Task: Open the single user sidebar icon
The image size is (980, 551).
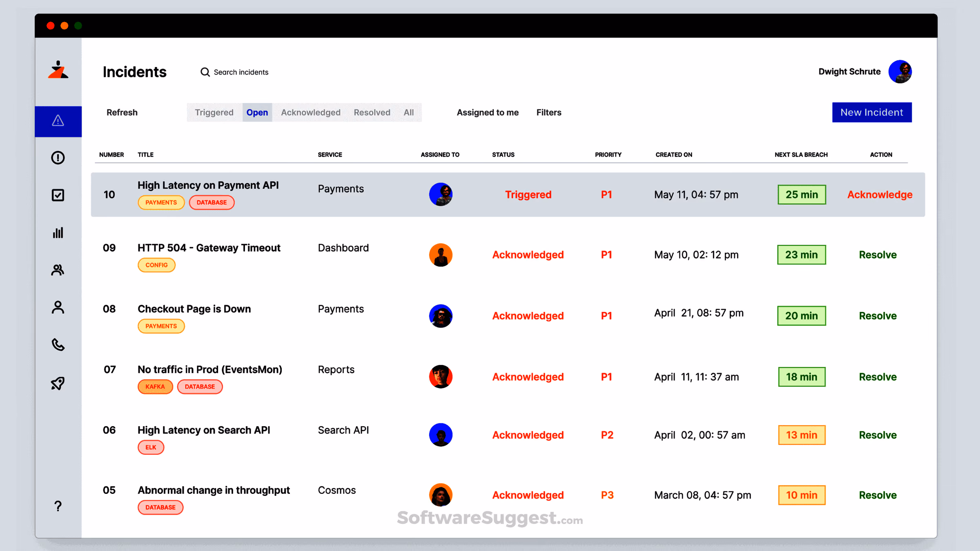Action: 58,307
